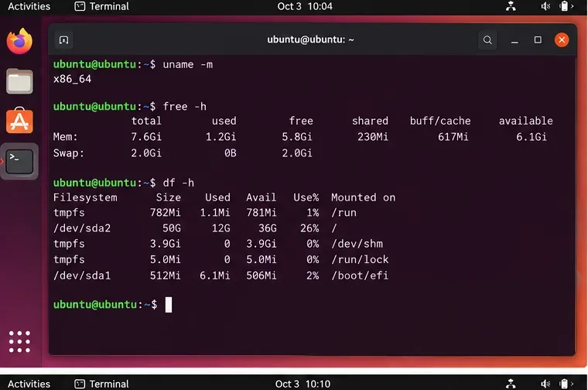Click the volume icon in top bar
Image resolution: width=588 pixels, height=390 pixels.
545,6
